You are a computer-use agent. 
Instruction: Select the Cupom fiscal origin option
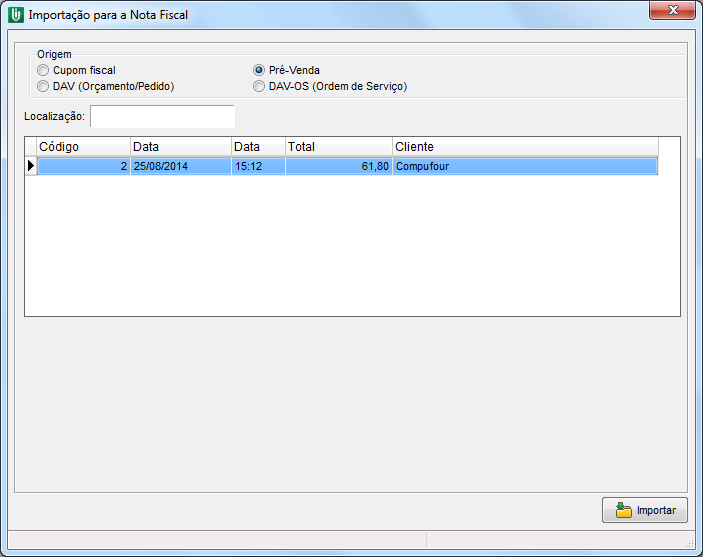click(x=43, y=70)
